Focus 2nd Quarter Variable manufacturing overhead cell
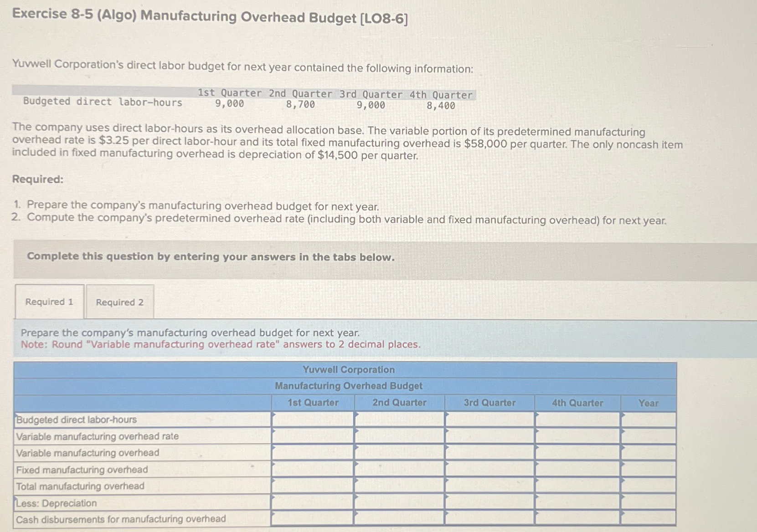Image resolution: width=757 pixels, height=532 pixels. pyautogui.click(x=399, y=452)
